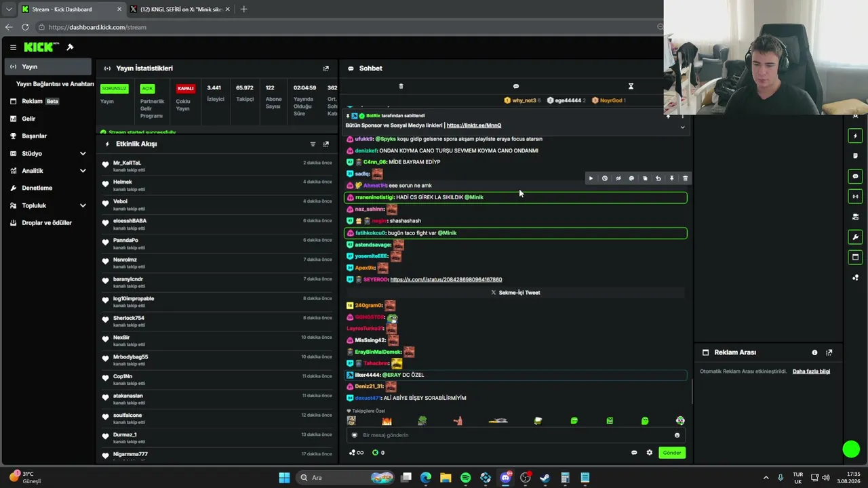Click the Windows taskbar search box
The height and width of the screenshot is (488, 868).
[344, 478]
